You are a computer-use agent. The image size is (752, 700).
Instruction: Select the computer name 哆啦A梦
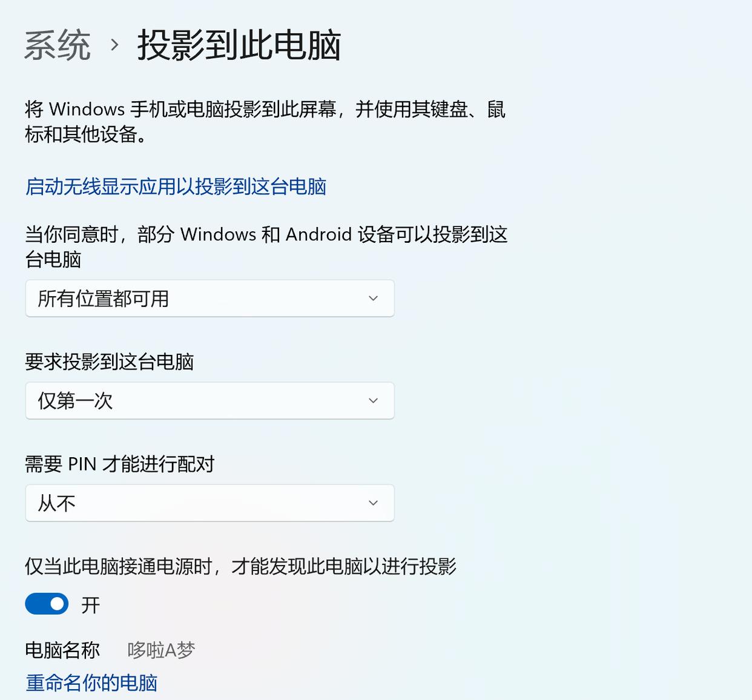[160, 650]
